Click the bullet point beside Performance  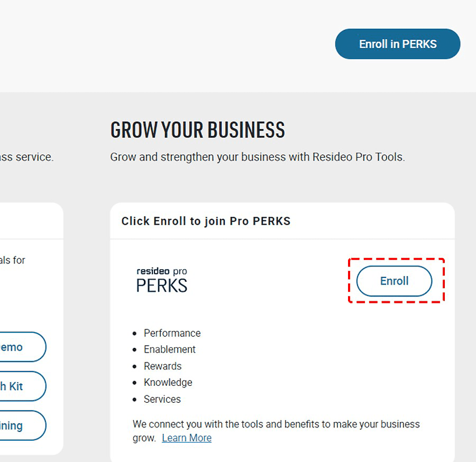pyautogui.click(x=135, y=333)
